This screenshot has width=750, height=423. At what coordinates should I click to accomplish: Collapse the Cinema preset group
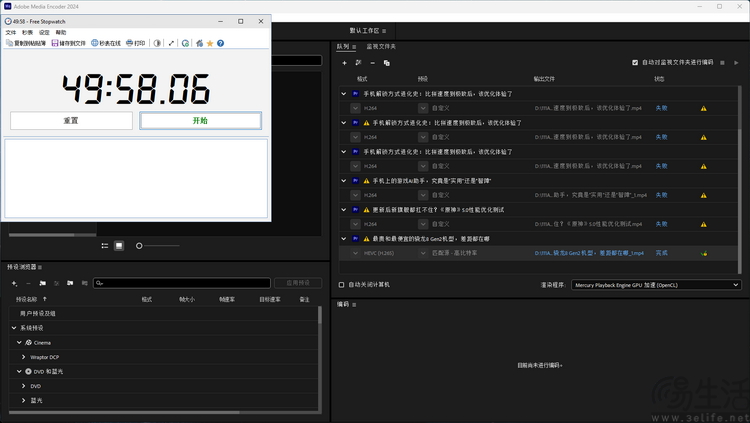pyautogui.click(x=19, y=343)
